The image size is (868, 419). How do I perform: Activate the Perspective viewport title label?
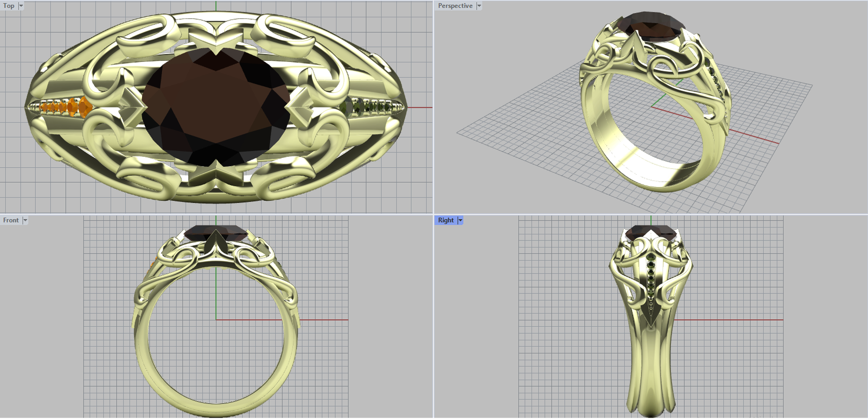pos(455,6)
